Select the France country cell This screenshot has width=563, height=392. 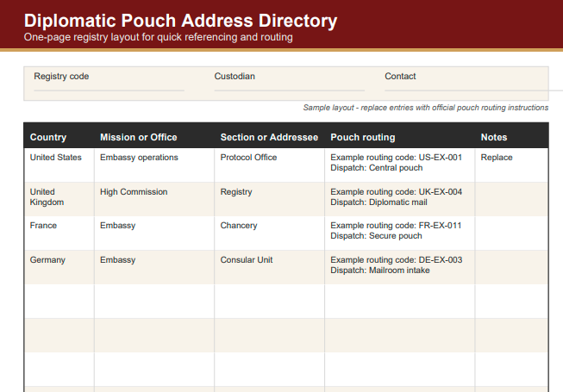[x=59, y=233]
